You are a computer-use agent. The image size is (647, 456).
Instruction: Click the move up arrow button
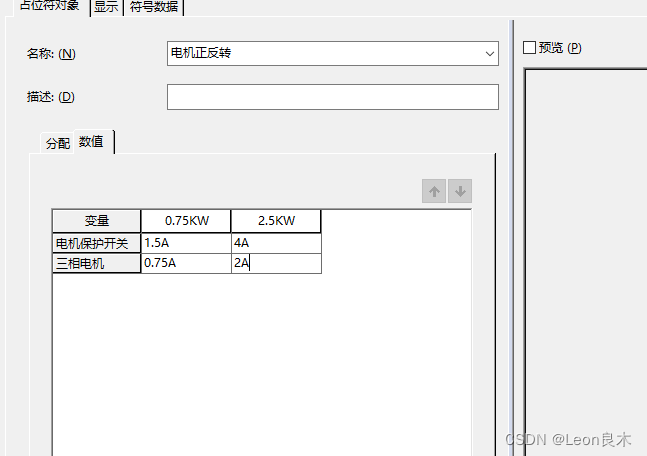click(x=434, y=192)
